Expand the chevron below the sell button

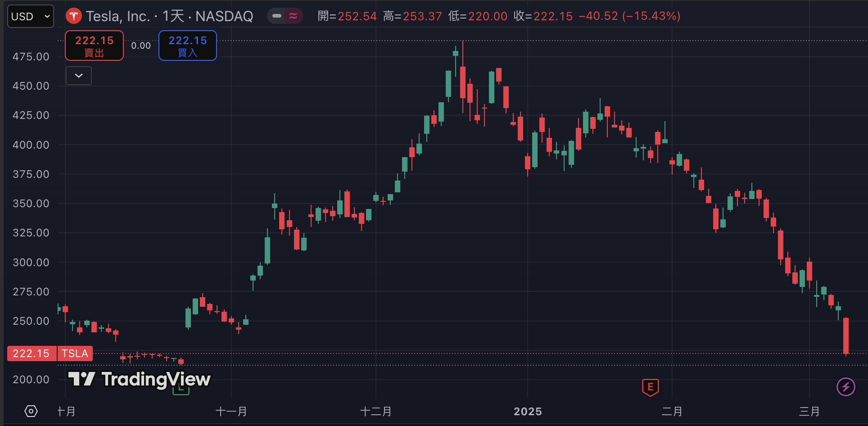point(79,76)
